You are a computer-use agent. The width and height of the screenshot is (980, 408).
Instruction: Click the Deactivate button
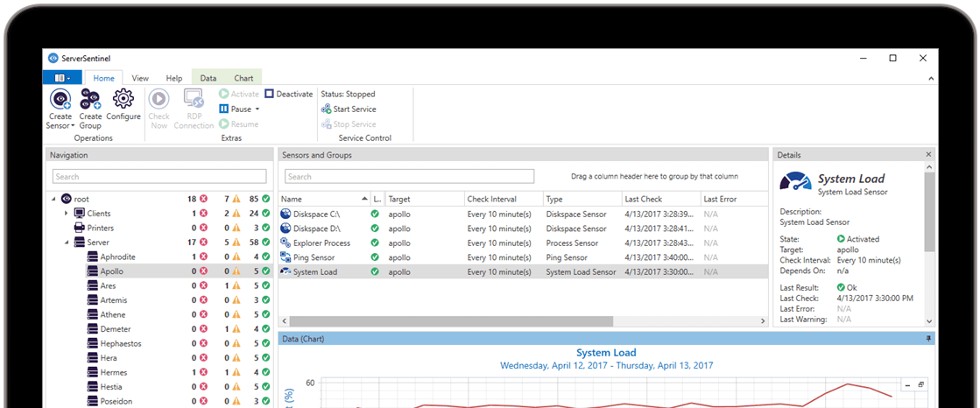pyautogui.click(x=288, y=94)
